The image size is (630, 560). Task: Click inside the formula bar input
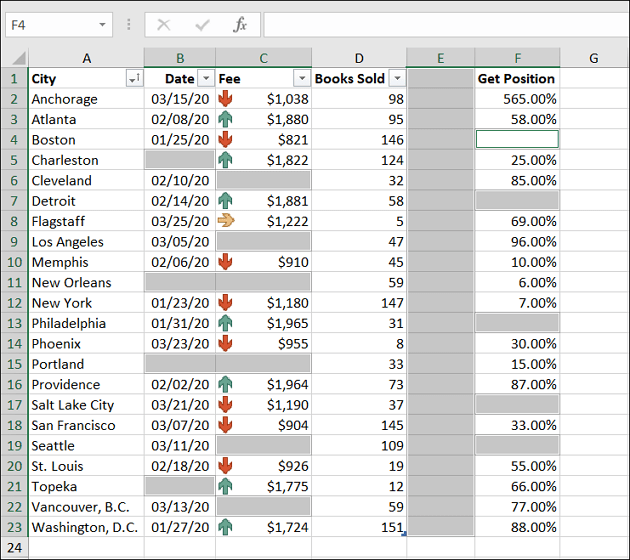446,25
